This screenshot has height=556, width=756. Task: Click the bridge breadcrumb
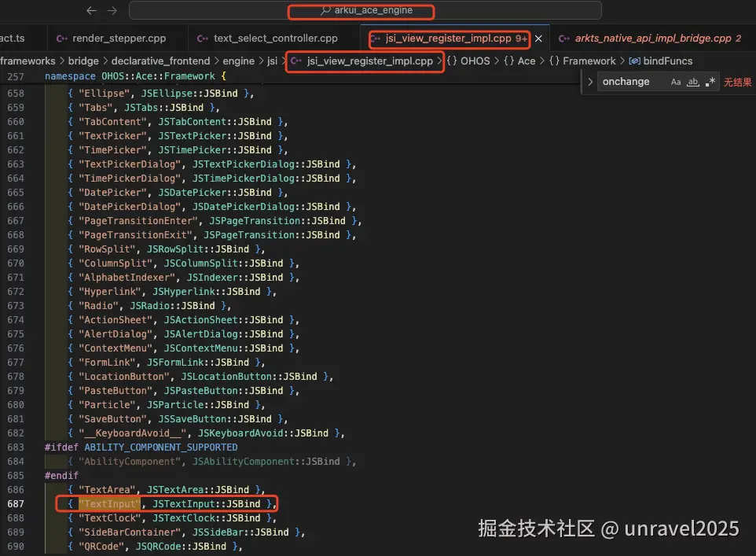[83, 61]
